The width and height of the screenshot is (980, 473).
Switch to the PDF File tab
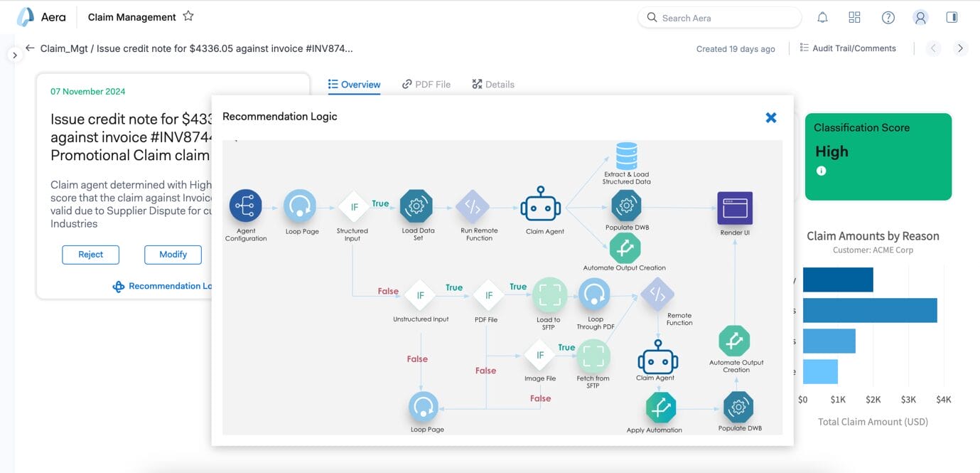click(426, 84)
